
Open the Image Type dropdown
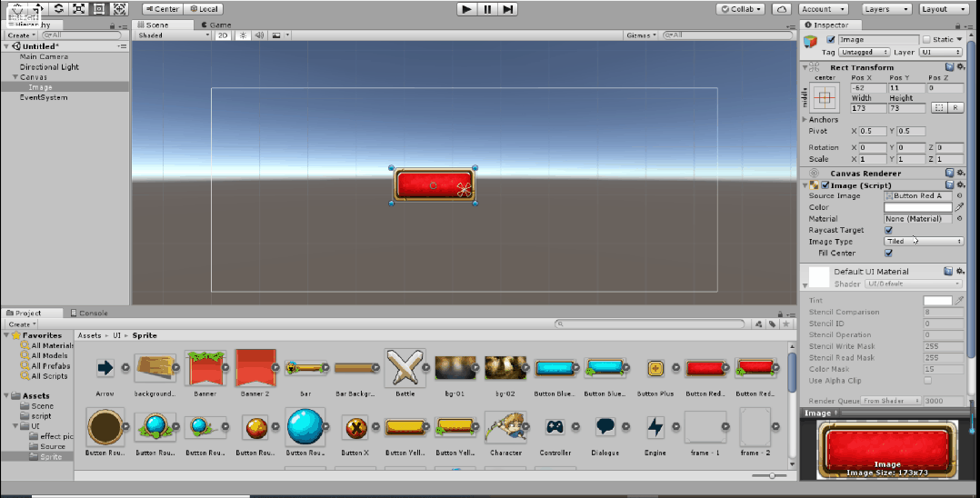[923, 241]
